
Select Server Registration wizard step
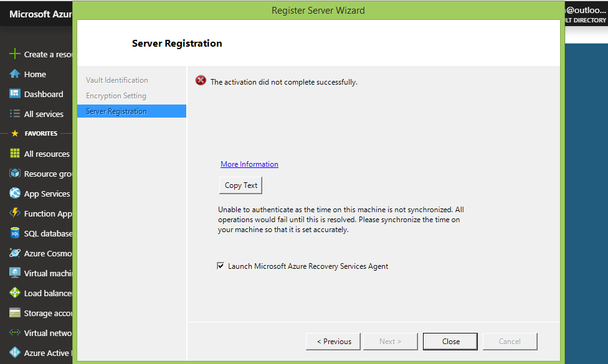click(x=132, y=111)
